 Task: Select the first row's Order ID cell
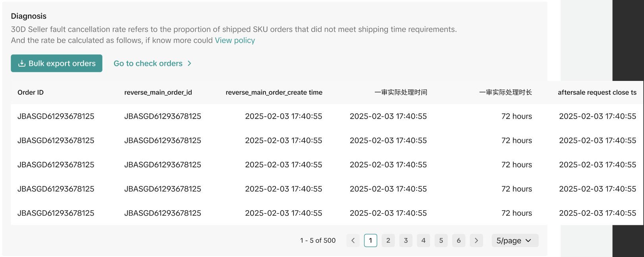[56, 116]
